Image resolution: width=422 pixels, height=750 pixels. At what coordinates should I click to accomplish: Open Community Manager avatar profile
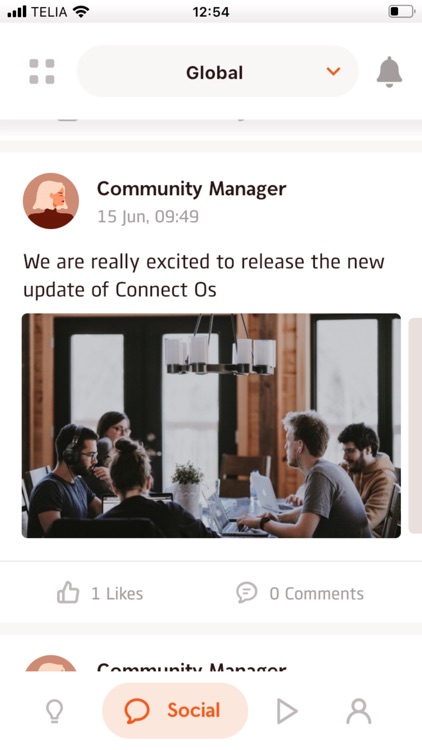(x=51, y=201)
